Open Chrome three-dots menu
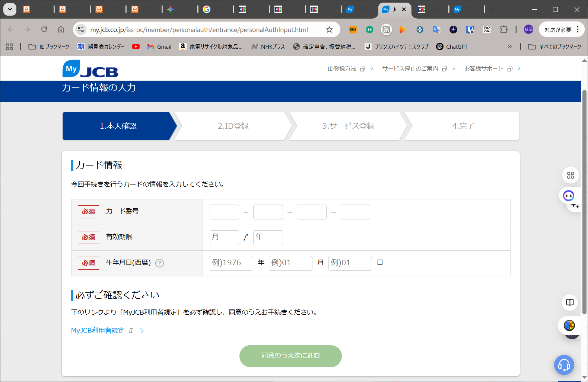Viewport: 588px width, 382px height. (x=578, y=30)
